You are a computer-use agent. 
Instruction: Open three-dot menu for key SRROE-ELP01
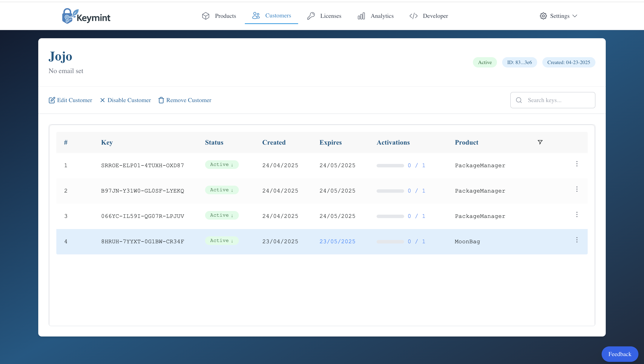point(577,164)
